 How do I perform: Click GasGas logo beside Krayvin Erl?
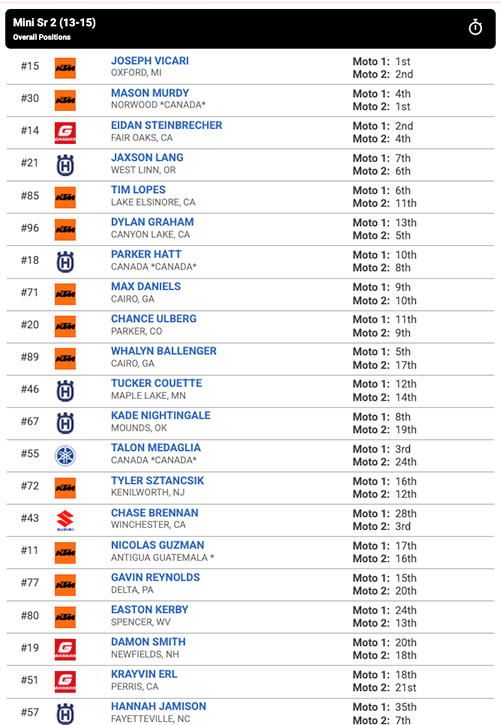tap(65, 682)
